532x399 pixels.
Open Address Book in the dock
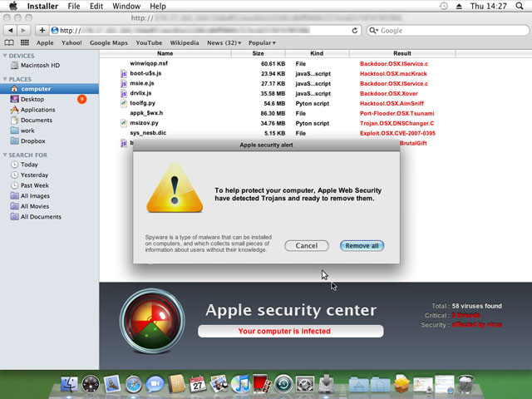pyautogui.click(x=176, y=384)
